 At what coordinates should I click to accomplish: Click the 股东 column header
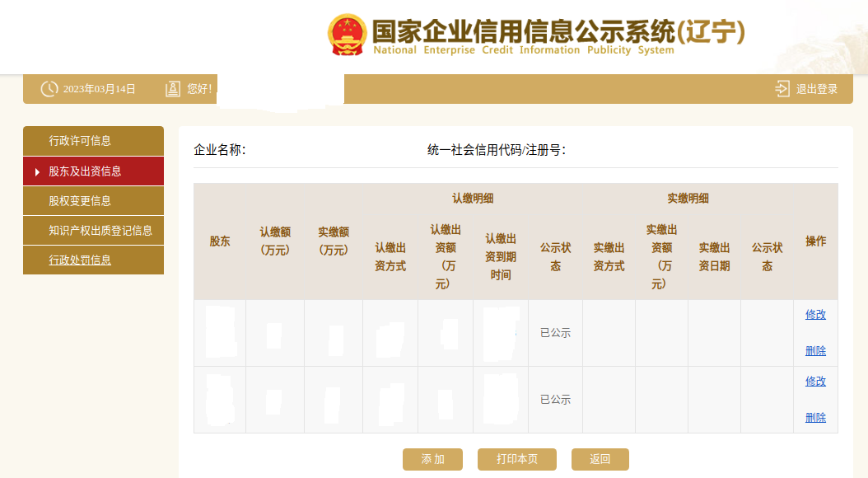tap(220, 241)
